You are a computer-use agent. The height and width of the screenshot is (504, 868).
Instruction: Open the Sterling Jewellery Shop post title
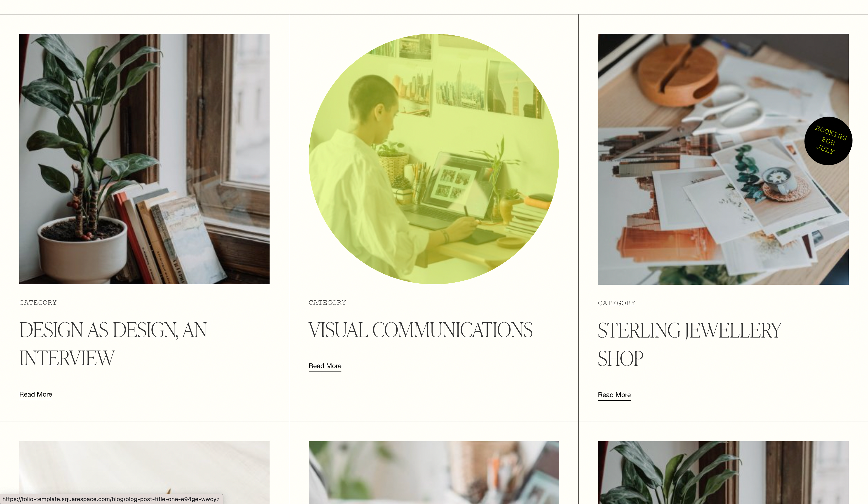point(690,344)
